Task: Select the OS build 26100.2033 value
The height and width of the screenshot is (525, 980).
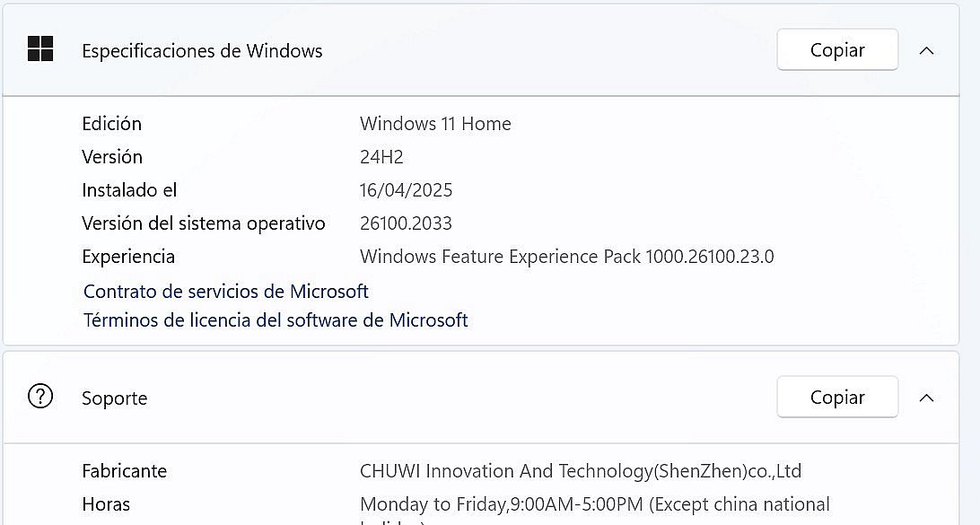Action: coord(406,223)
